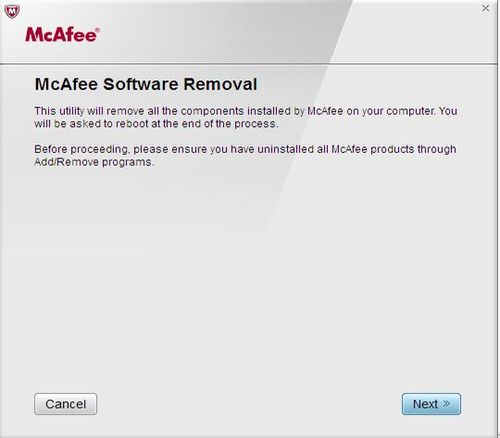Click the McAfee Software Removal heading

pos(146,84)
